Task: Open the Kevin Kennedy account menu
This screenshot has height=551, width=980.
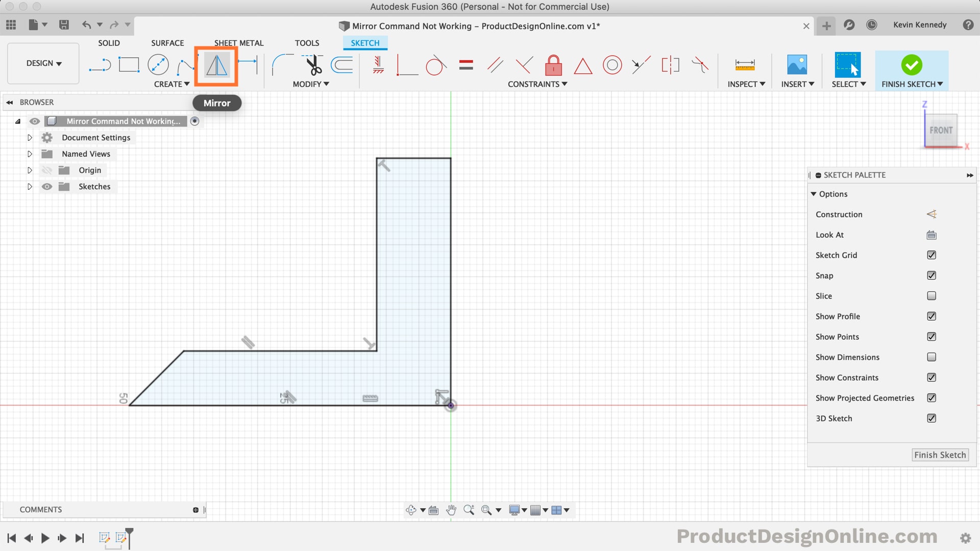Action: click(920, 25)
